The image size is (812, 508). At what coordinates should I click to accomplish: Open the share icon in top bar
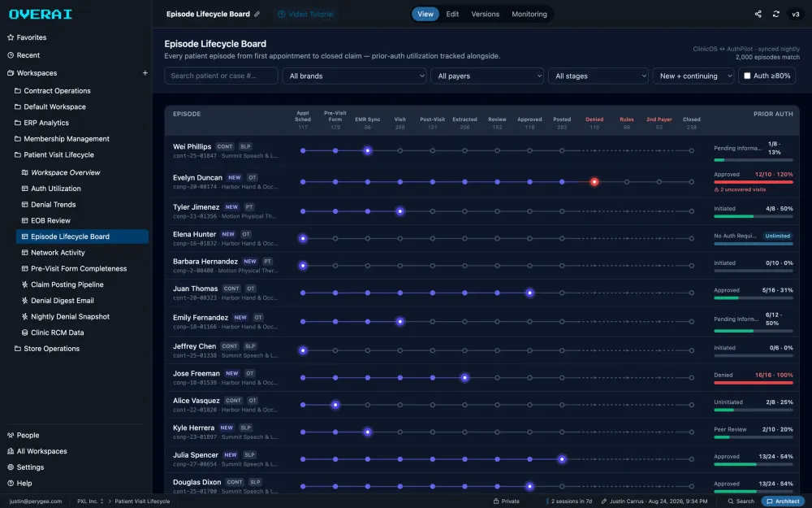click(x=758, y=14)
